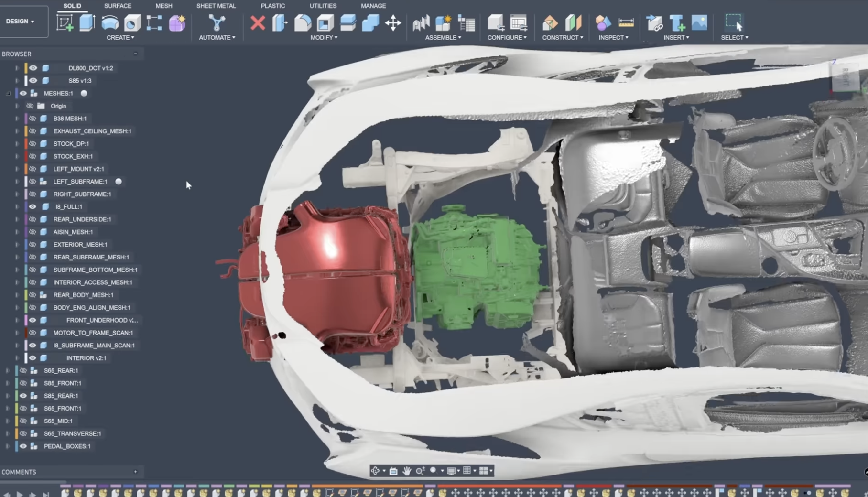The width and height of the screenshot is (868, 497).
Task: Open the DESIGN workspace dropdown
Action: pos(20,22)
